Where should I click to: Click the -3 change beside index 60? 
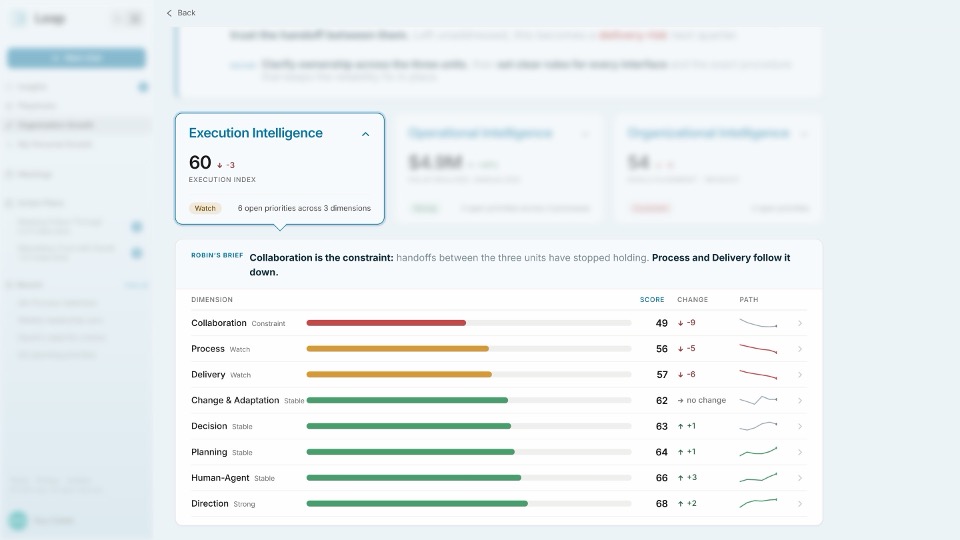(x=226, y=165)
